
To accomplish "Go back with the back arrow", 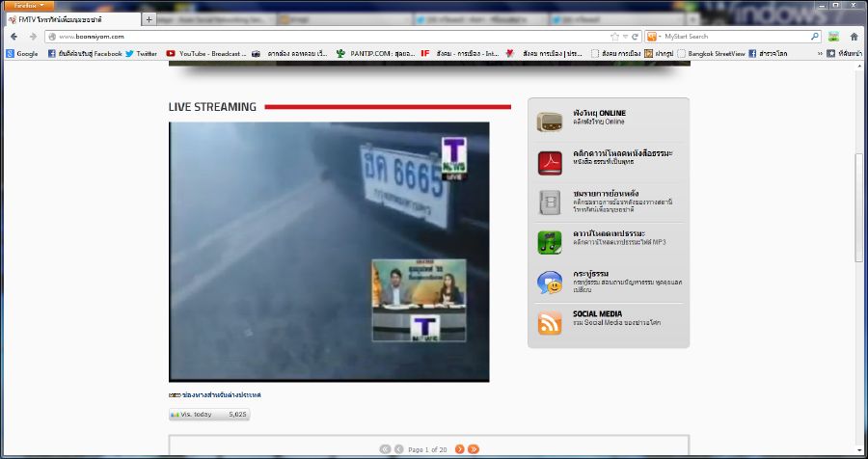I will coord(14,37).
